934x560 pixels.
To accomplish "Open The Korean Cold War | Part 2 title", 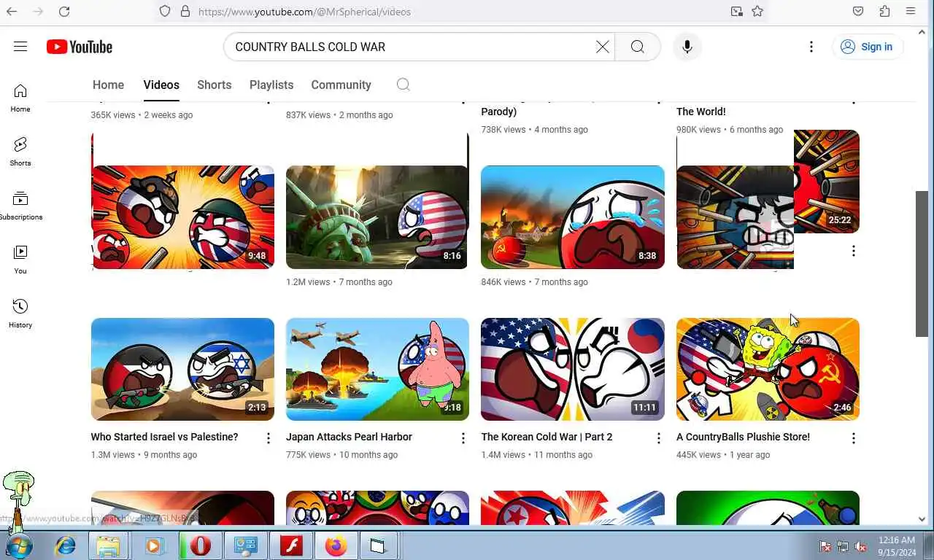I will click(547, 437).
